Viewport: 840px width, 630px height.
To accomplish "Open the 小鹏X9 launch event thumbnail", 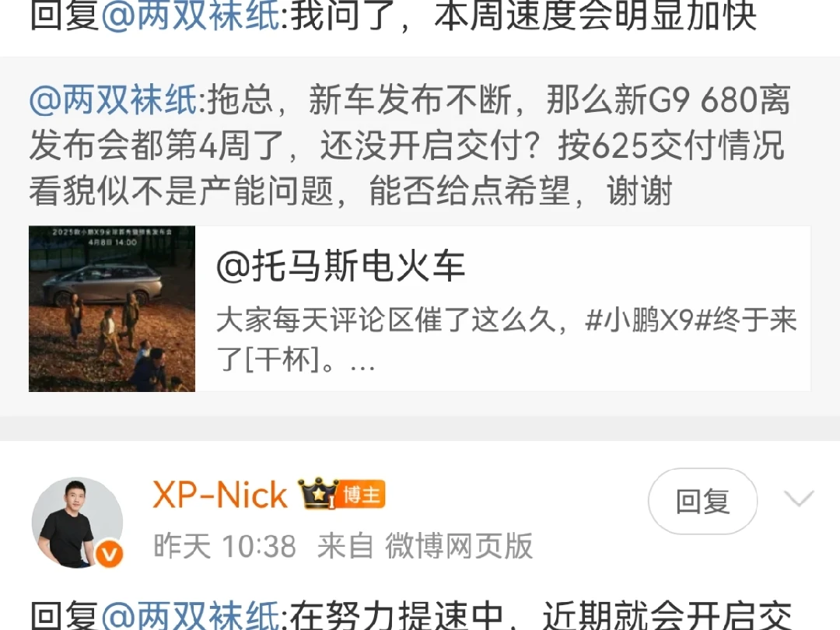I will coord(112,309).
